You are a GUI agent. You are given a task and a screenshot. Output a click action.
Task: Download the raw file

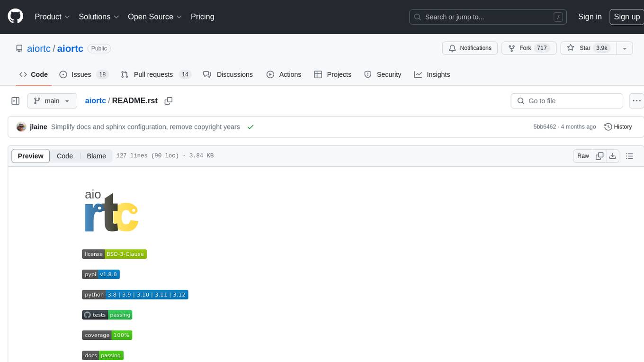pos(613,156)
